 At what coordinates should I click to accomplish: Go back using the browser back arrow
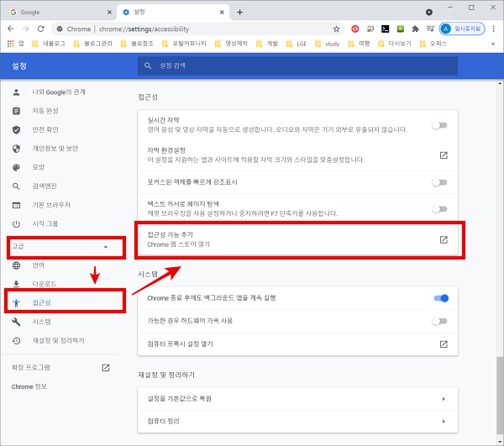click(11, 29)
